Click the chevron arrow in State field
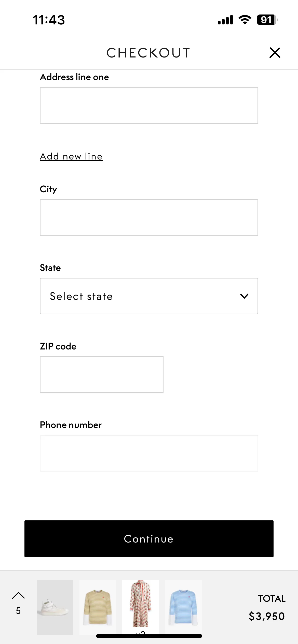The image size is (298, 644). [244, 296]
